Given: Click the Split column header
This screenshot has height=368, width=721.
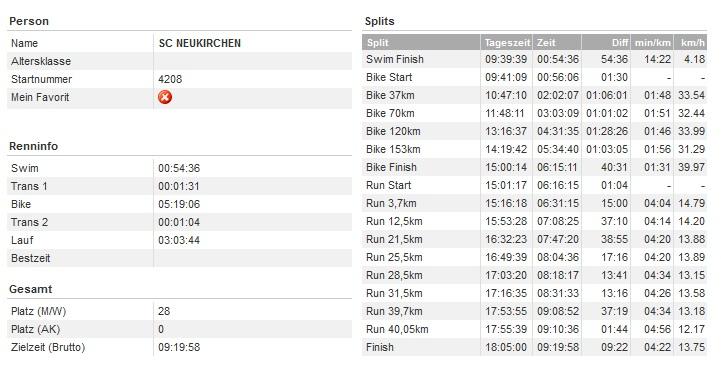Looking at the screenshot, I should click(x=421, y=42).
